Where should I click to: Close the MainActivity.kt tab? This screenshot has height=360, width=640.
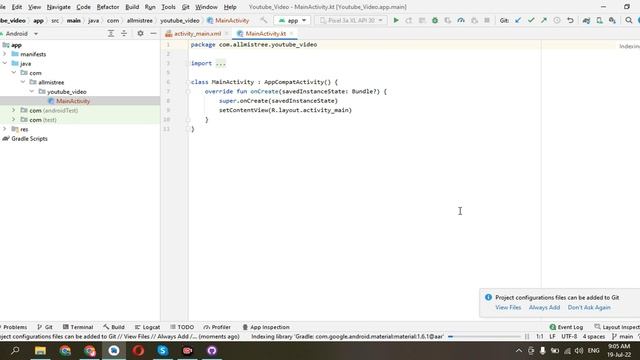291,33
